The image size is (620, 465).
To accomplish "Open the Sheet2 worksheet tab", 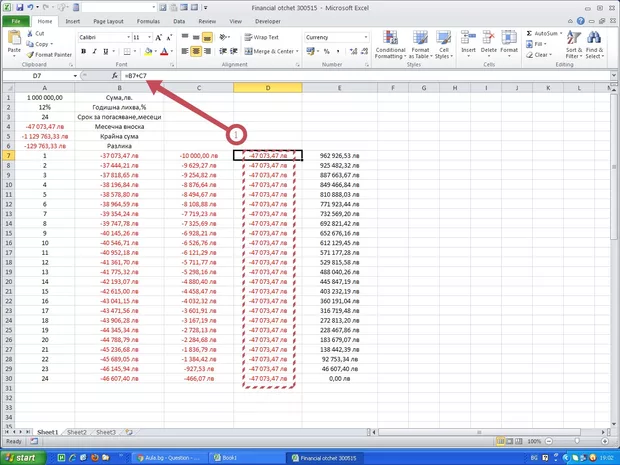I will [76, 432].
